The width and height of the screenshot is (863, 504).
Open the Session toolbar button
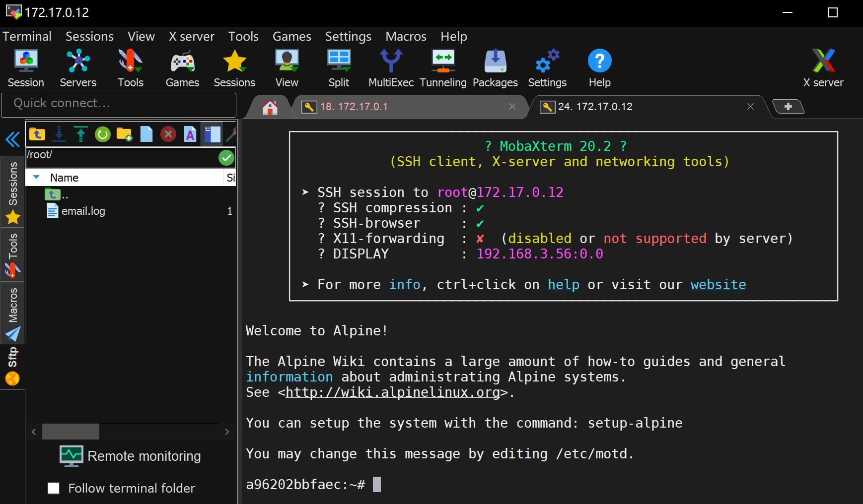pos(26,68)
